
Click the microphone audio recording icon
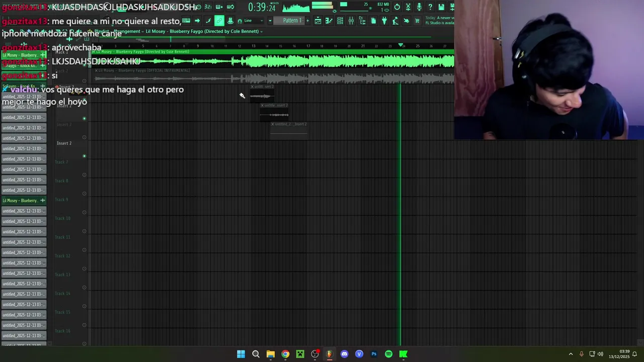[419, 7]
